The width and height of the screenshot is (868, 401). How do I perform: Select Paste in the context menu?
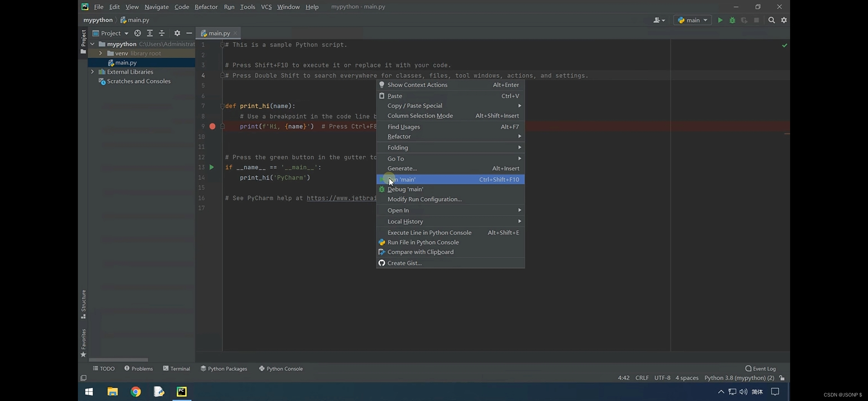[x=450, y=96]
